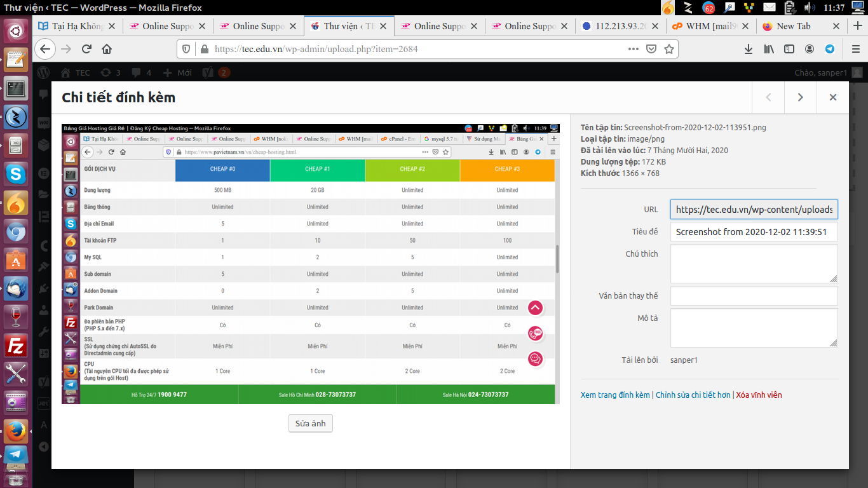Go to previous attachment arrow
This screenshot has width=868, height=488.
tap(768, 97)
